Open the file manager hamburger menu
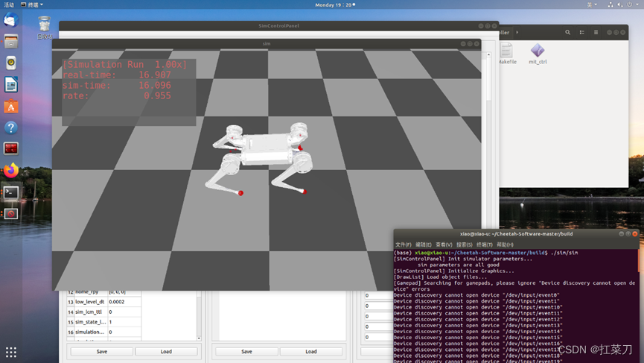The image size is (644, 363). coord(596,33)
